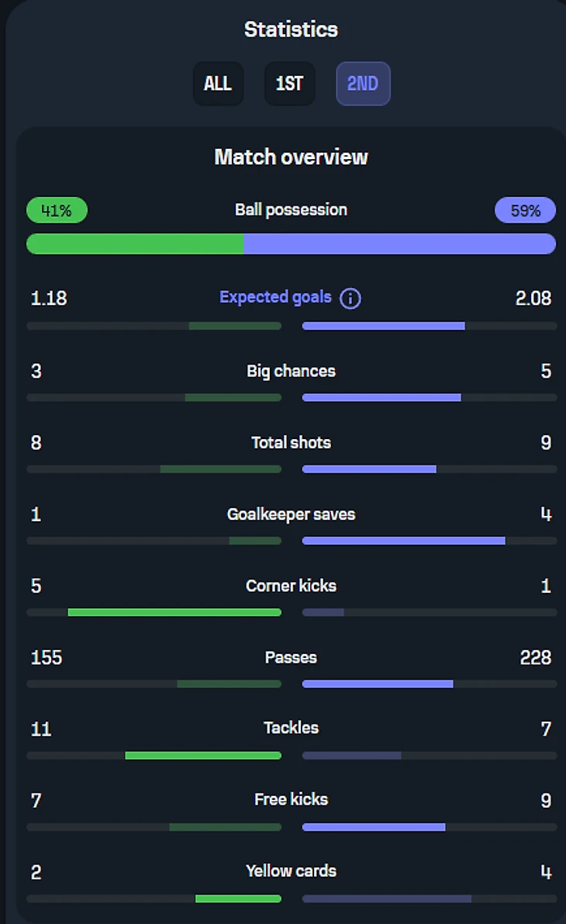Click the Match overview heading
The image size is (566, 924).
pos(291,157)
